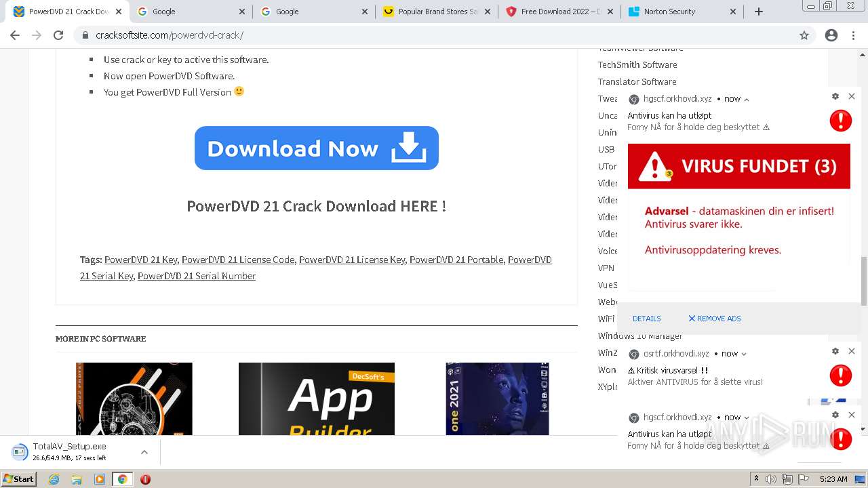Open the 'one 2021' software thumbnail
The width and height of the screenshot is (868, 488).
pyautogui.click(x=497, y=399)
